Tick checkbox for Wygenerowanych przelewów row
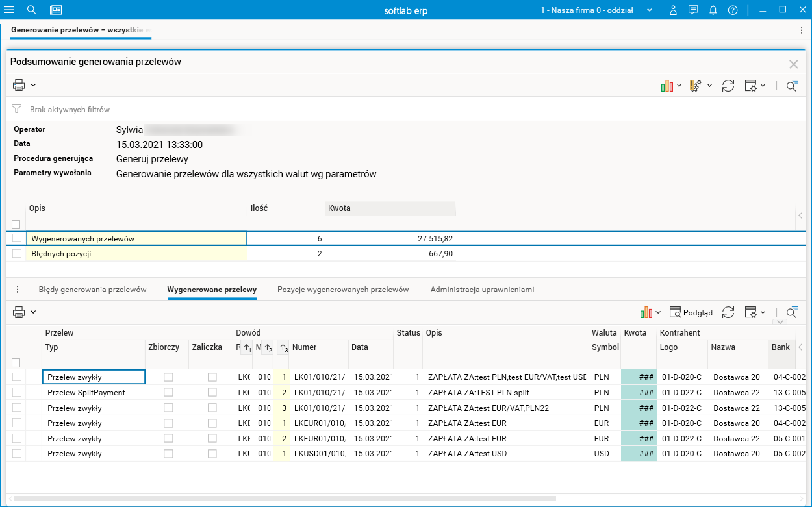 17,238
